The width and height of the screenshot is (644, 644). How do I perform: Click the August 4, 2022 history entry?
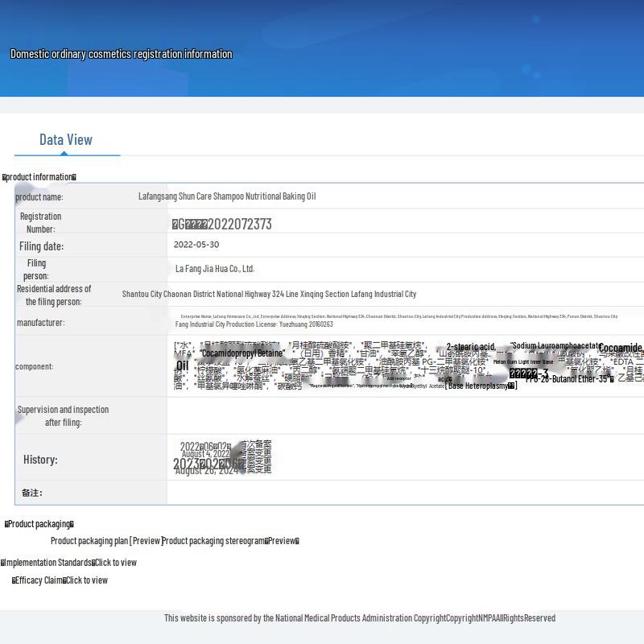[x=205, y=454]
